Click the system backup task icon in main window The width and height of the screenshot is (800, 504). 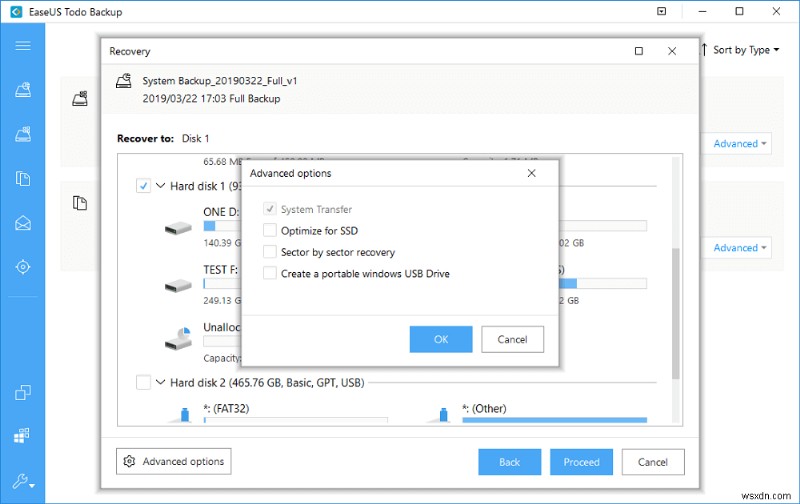click(x=80, y=98)
